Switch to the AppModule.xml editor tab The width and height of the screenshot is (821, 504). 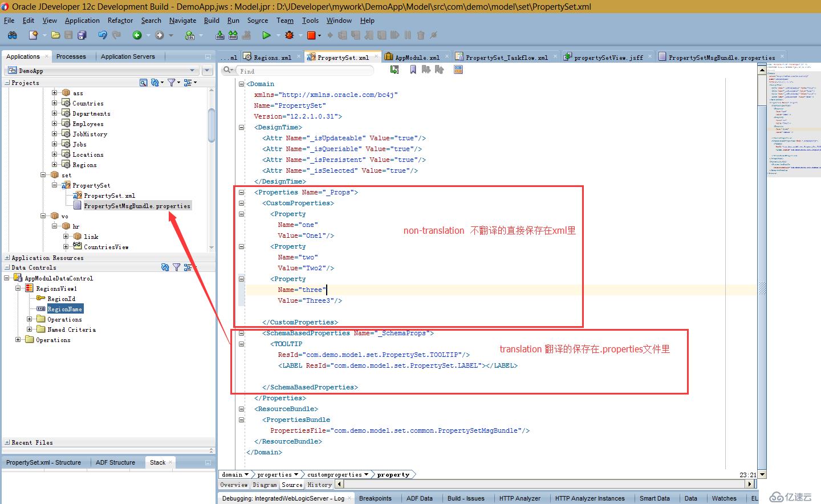point(417,58)
